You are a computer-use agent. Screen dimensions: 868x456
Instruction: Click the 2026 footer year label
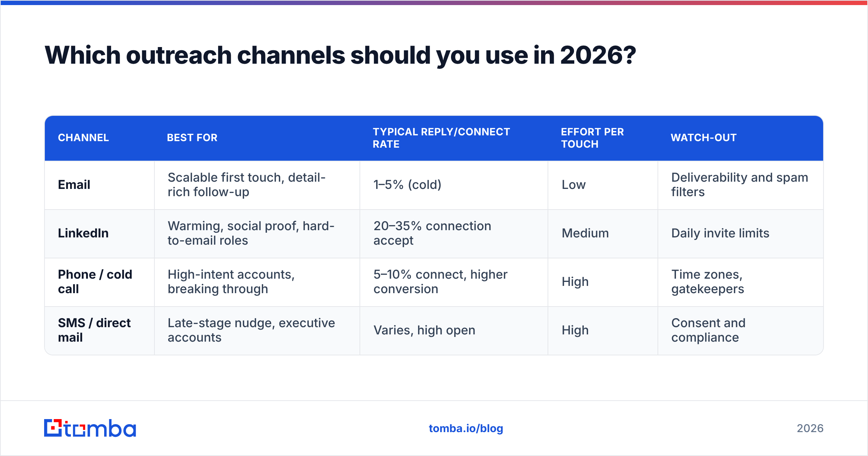click(x=810, y=428)
